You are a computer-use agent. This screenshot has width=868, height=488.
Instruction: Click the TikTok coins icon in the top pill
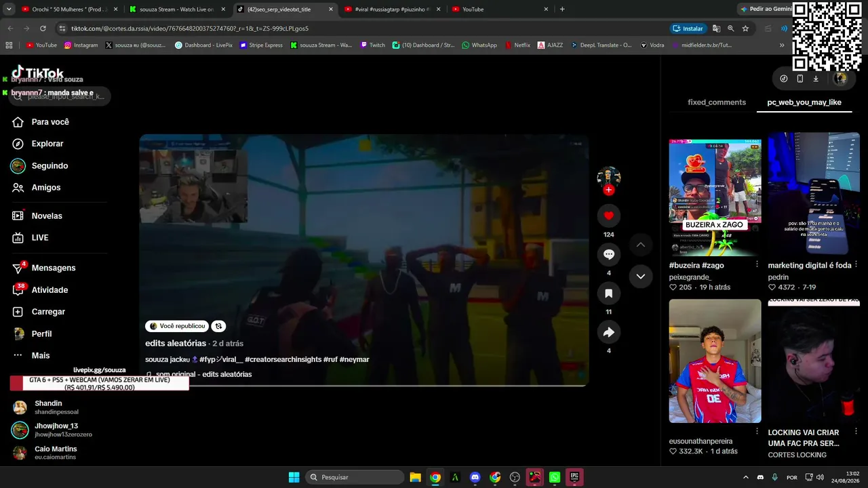coord(784,79)
